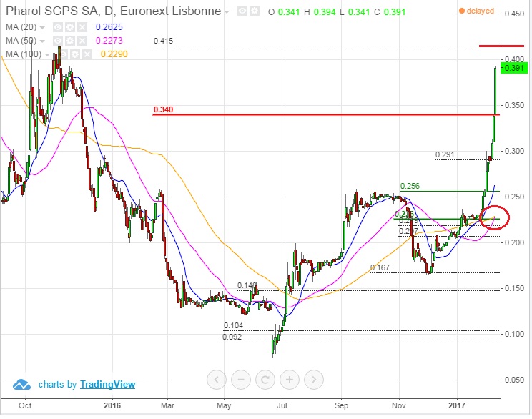The height and width of the screenshot is (419, 532).
Task: Select the MA (50) legend label
Action: click(x=21, y=41)
